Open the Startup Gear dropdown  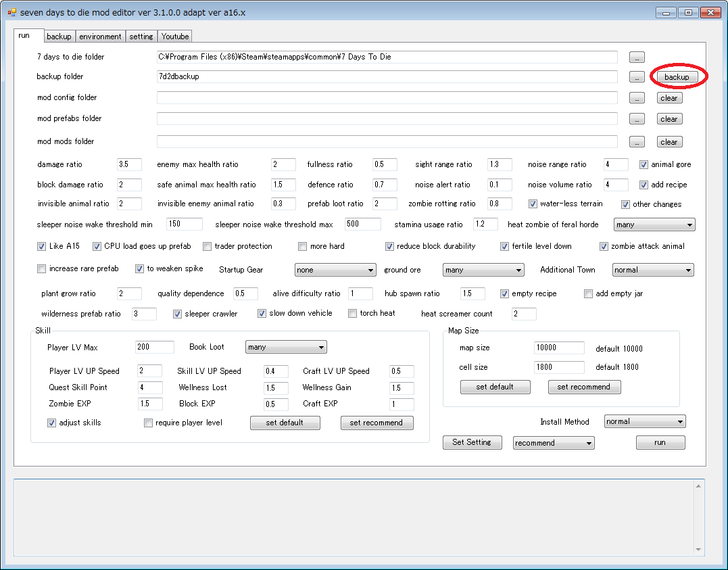point(335,270)
